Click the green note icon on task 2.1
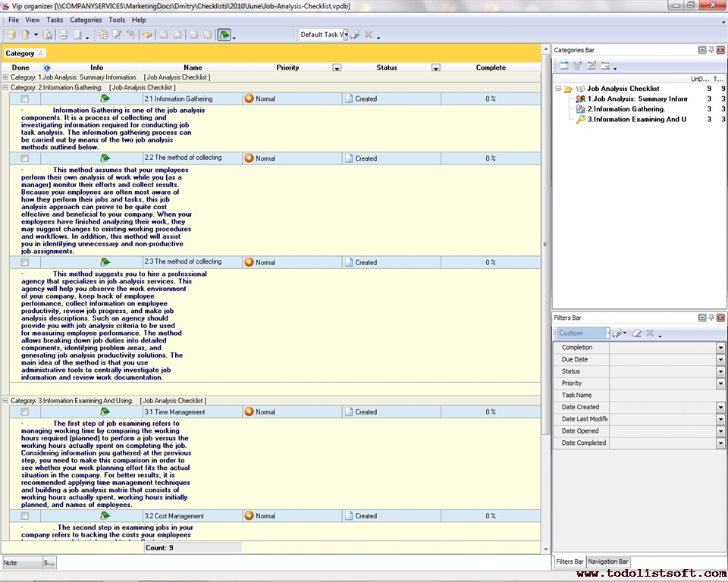This screenshot has height=582, width=728. click(105, 99)
